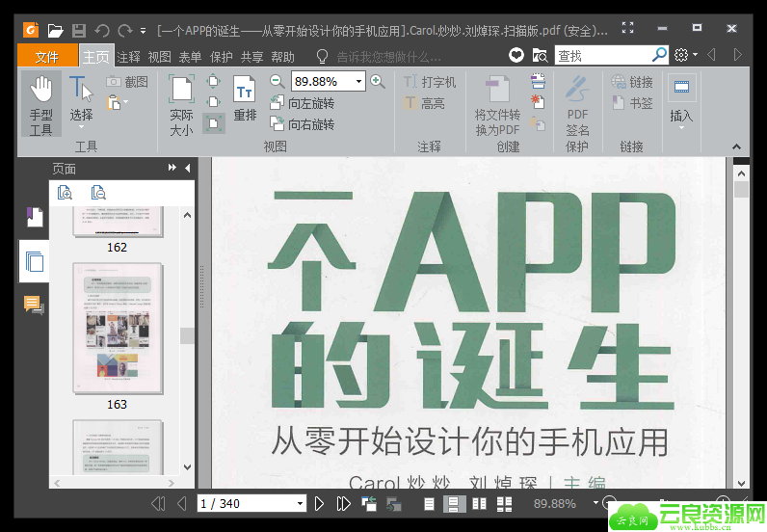Toggle the Pages thumbnail panel icon

[x=35, y=261]
